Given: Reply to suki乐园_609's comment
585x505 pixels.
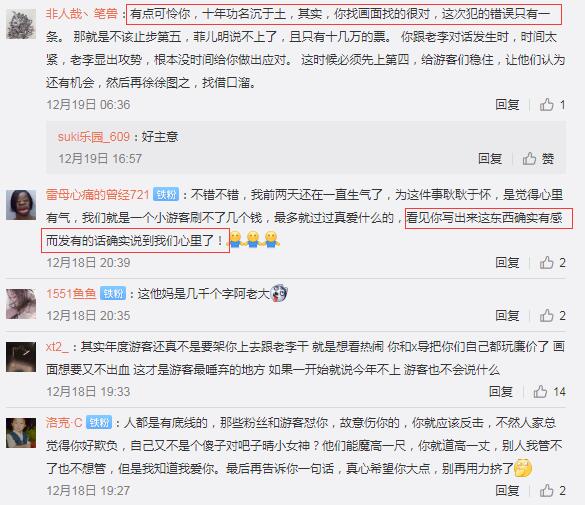Looking at the screenshot, I should (x=489, y=159).
